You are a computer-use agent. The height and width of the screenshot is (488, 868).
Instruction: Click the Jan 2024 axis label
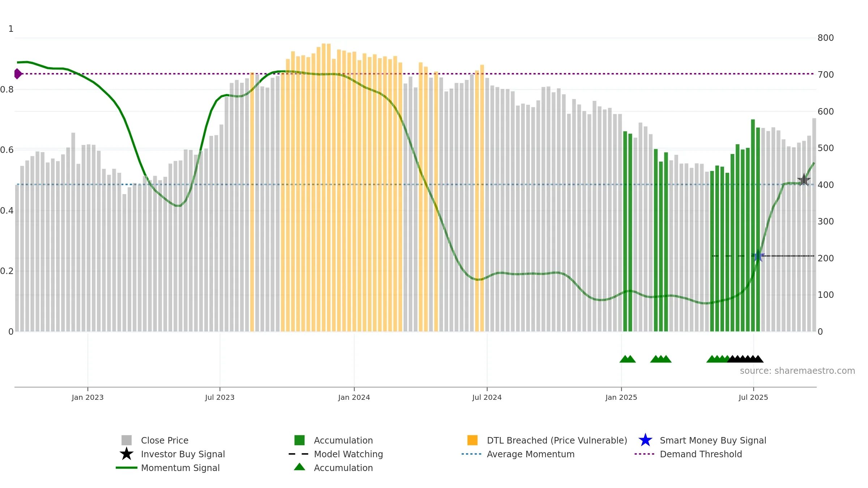click(354, 397)
